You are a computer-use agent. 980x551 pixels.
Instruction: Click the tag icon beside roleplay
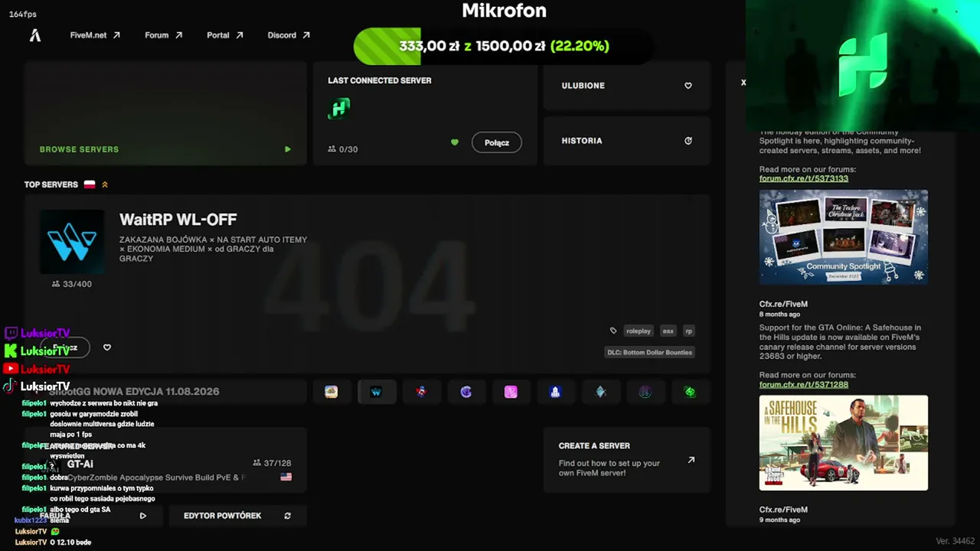click(613, 331)
